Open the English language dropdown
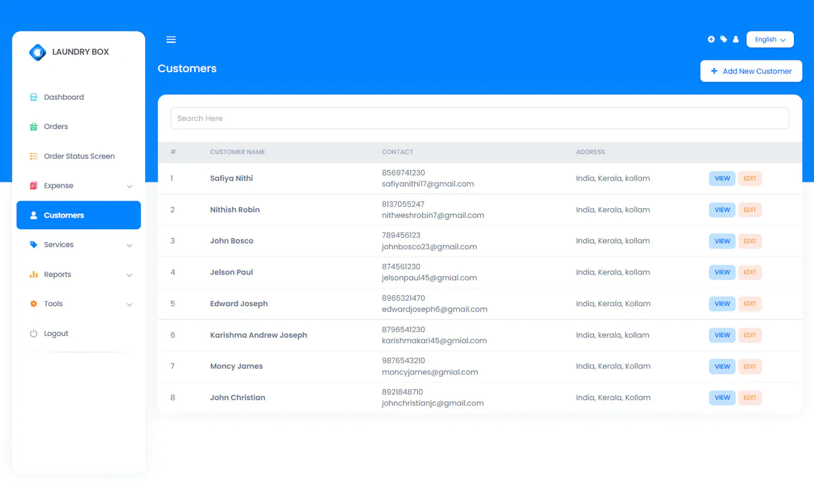The width and height of the screenshot is (814, 504). pos(769,40)
